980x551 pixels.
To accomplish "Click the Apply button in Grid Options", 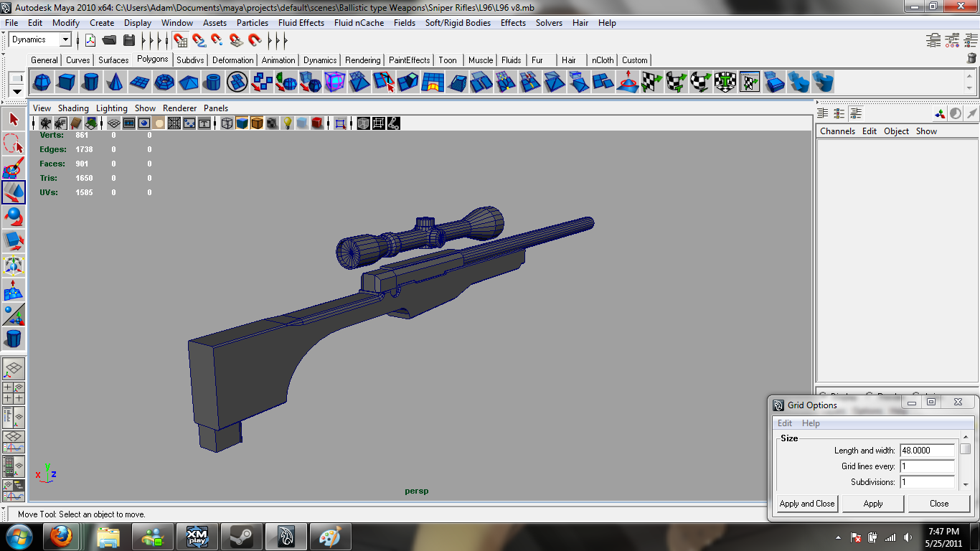I will [872, 504].
